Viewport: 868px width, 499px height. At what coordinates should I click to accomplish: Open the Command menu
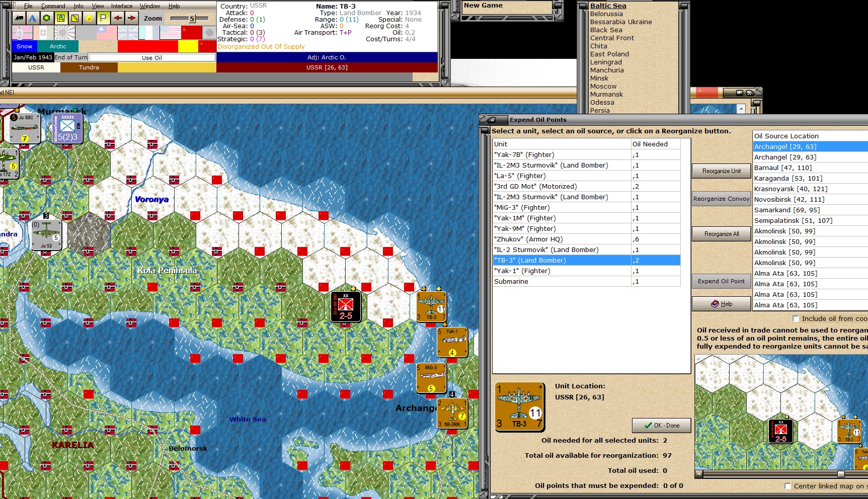[x=53, y=6]
